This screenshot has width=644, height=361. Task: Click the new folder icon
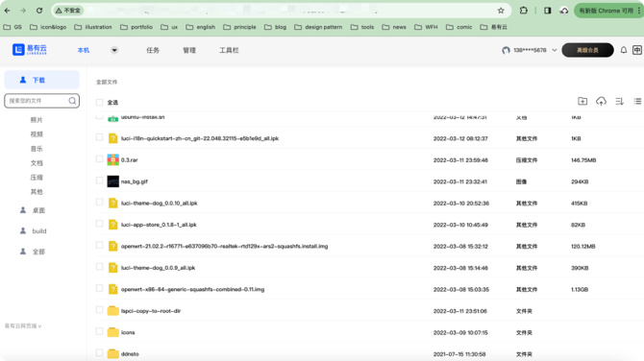click(x=582, y=101)
